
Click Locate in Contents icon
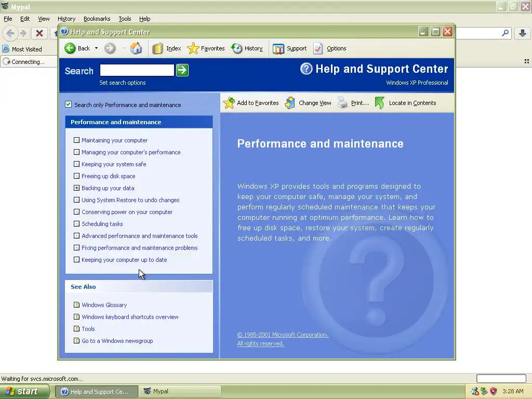click(380, 103)
